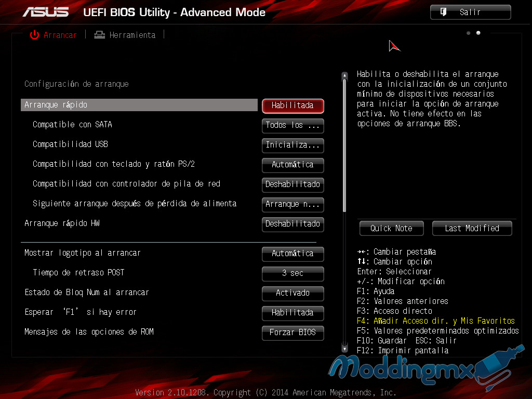The image size is (532, 399).
Task: Toggle Estado de Bloq Num Activado value
Action: (x=293, y=293)
